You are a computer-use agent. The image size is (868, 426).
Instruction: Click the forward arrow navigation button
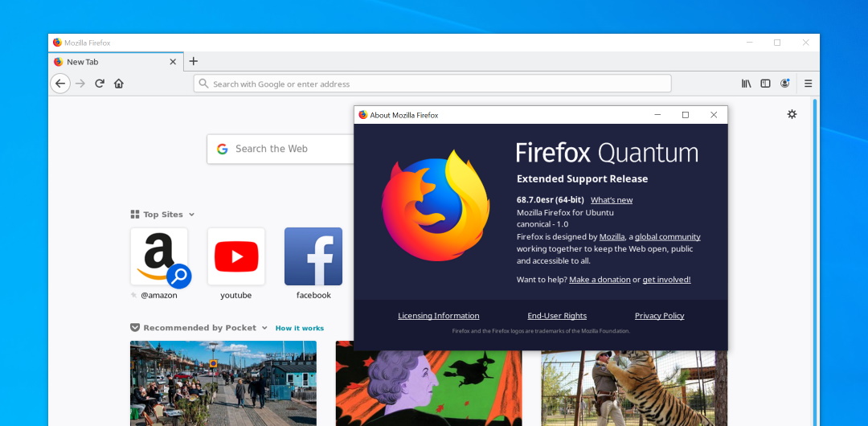coord(80,84)
